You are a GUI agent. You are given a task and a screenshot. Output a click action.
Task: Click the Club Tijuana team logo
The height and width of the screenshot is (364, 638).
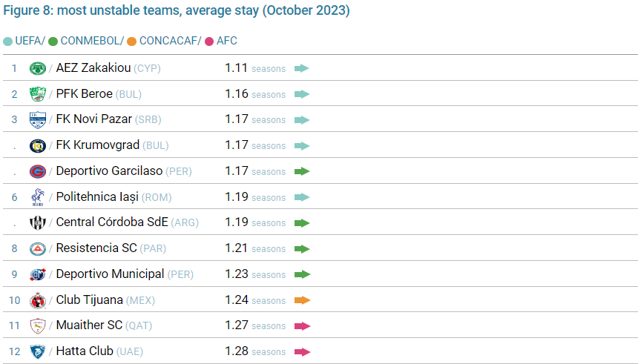coord(37,300)
